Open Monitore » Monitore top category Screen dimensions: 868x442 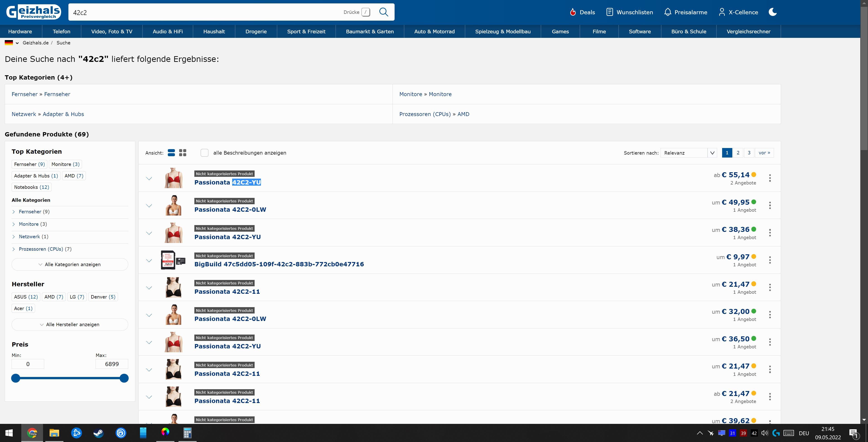tap(425, 94)
